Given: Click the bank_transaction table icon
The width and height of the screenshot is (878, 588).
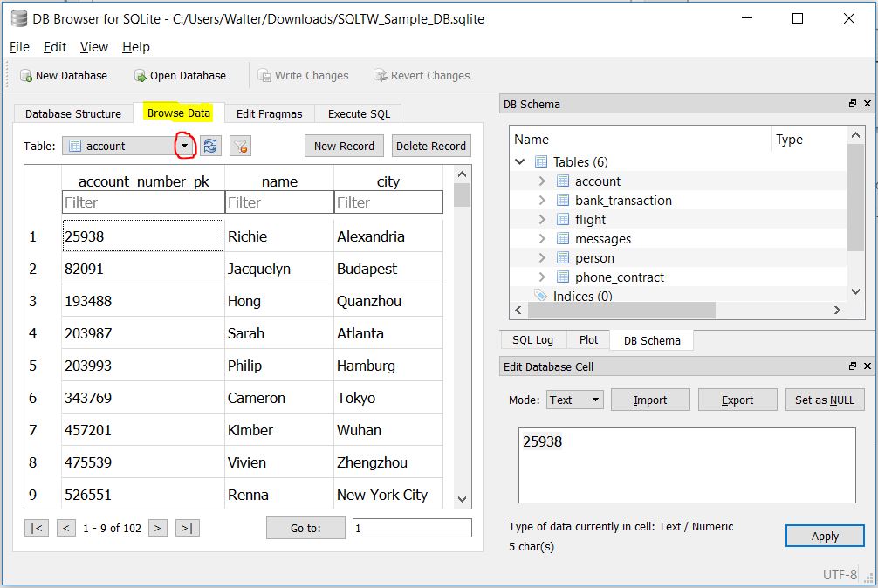Looking at the screenshot, I should [563, 200].
